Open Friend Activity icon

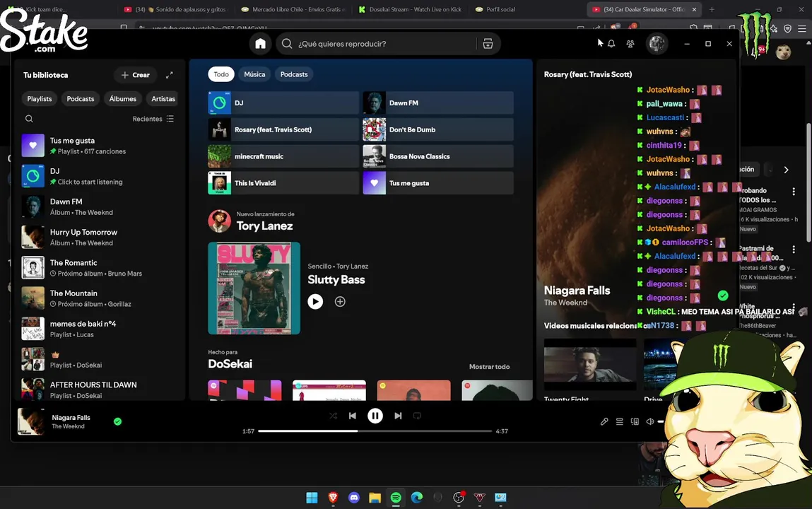click(x=630, y=44)
